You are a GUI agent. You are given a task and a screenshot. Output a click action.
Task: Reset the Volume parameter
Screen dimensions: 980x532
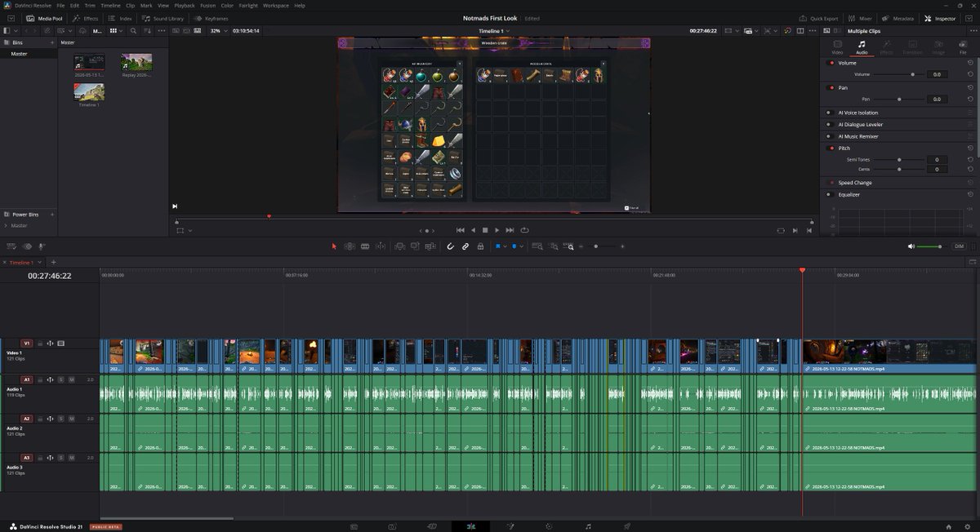(970, 74)
